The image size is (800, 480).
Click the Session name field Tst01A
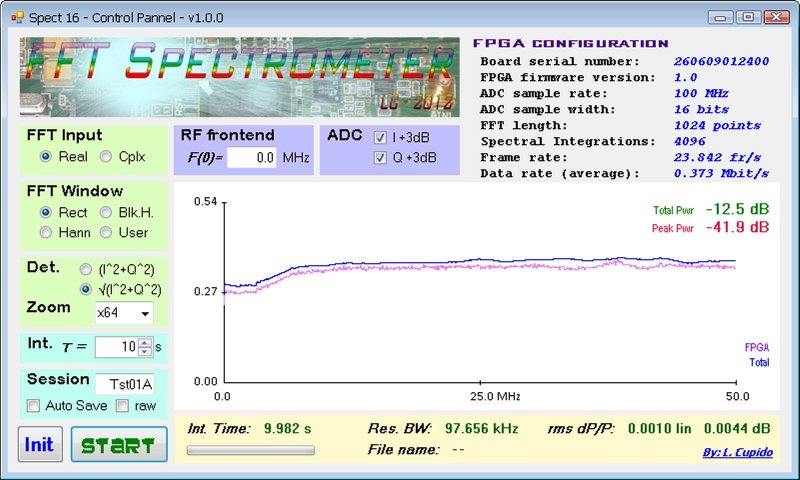click(x=124, y=384)
